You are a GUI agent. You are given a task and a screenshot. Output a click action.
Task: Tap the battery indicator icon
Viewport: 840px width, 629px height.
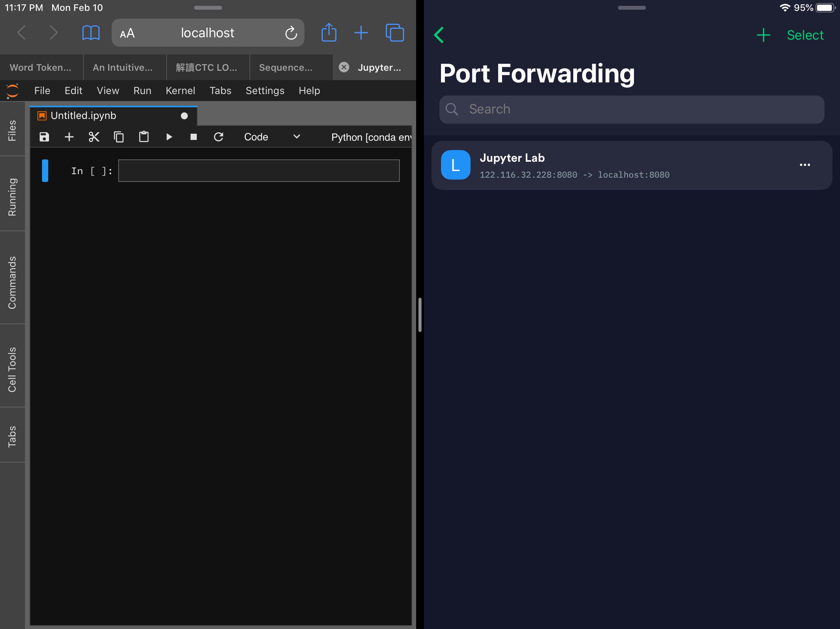826,8
